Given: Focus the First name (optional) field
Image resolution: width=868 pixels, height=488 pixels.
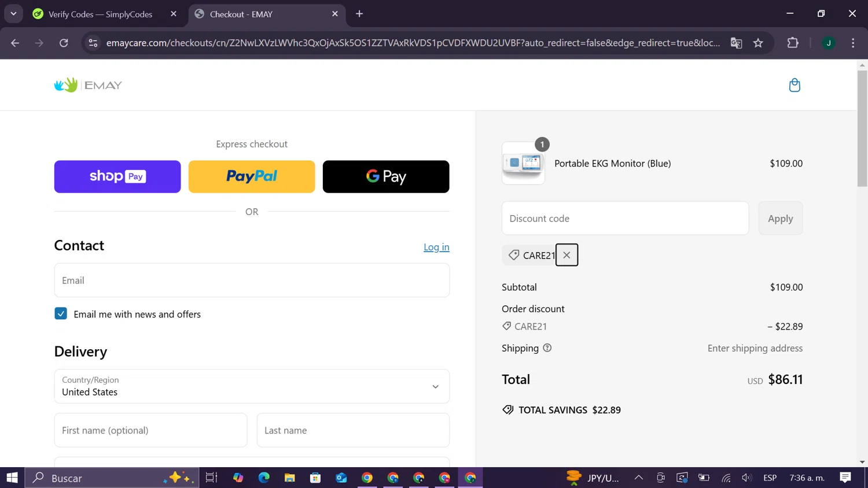Looking at the screenshot, I should pyautogui.click(x=150, y=430).
